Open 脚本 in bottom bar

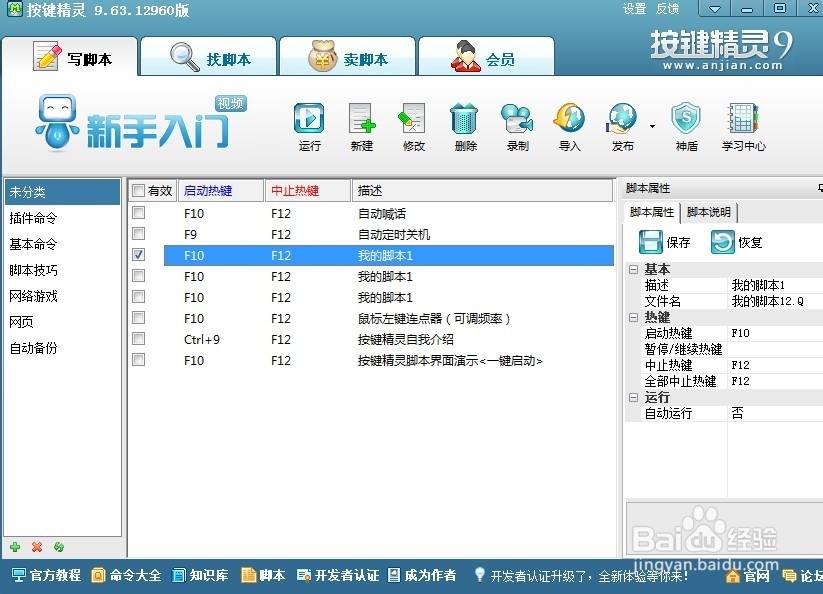[263, 576]
